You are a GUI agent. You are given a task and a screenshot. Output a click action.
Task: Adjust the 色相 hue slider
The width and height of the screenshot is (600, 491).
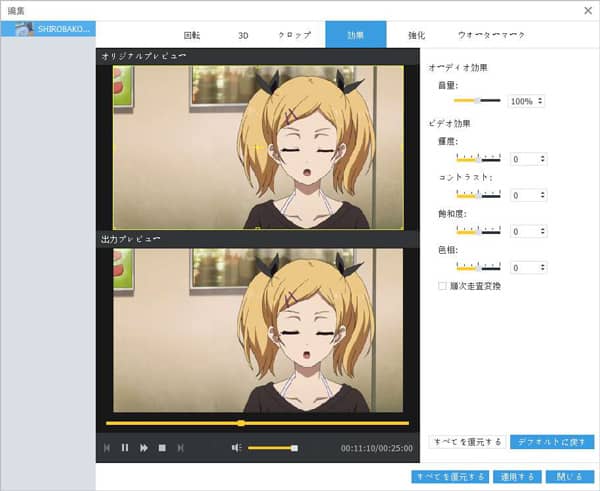[478, 267]
